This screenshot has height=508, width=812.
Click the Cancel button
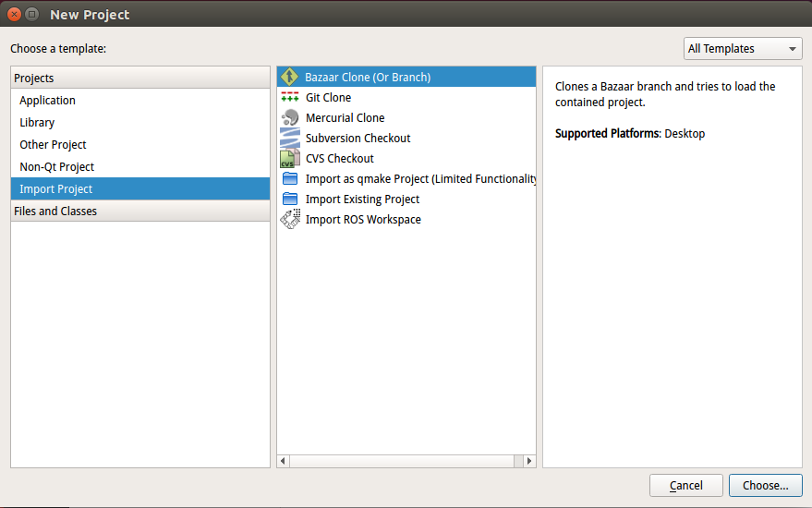pos(685,485)
